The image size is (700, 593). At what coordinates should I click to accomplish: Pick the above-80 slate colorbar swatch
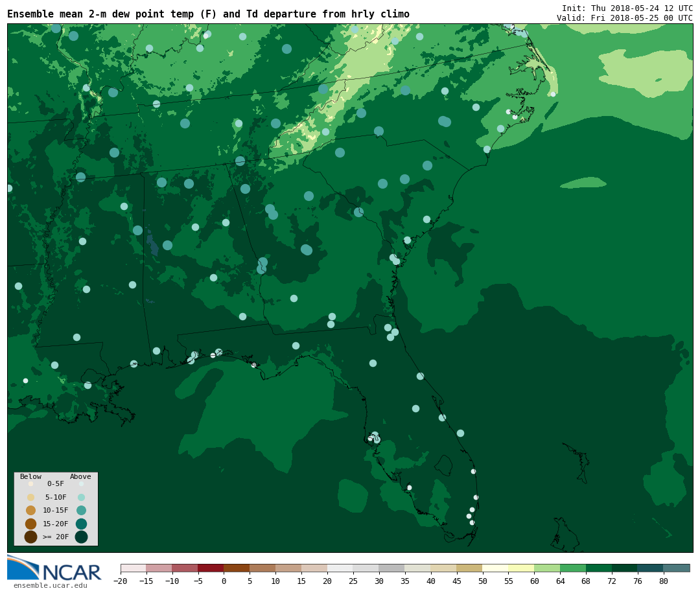[677, 568]
